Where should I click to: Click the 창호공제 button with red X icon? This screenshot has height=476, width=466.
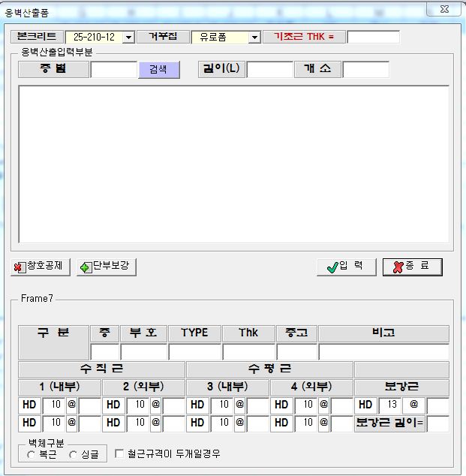41,267
